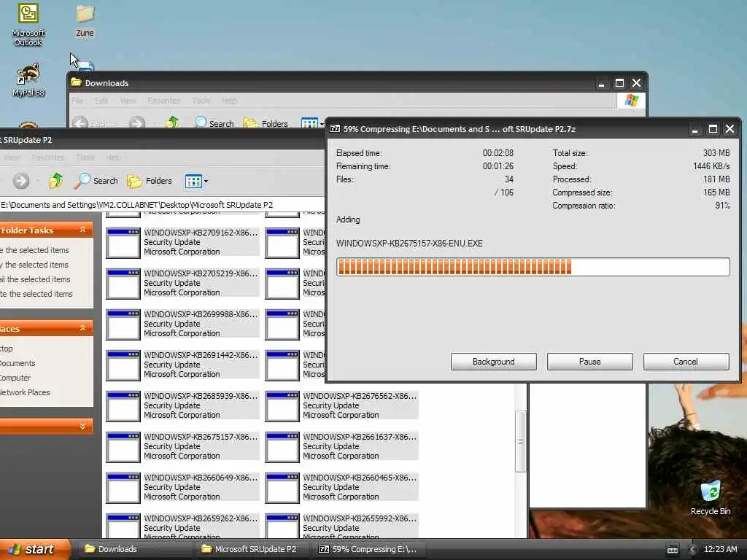Open Help menu in Downloads window
Viewport: 747px width, 560px height.
229,101
